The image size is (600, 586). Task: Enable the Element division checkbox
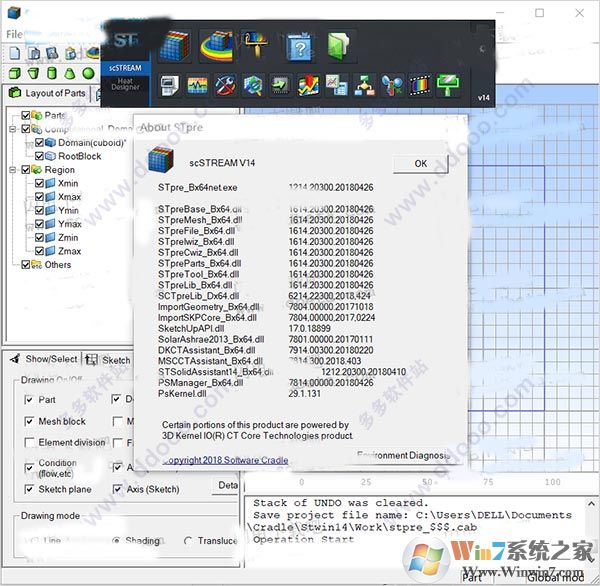tap(29, 443)
